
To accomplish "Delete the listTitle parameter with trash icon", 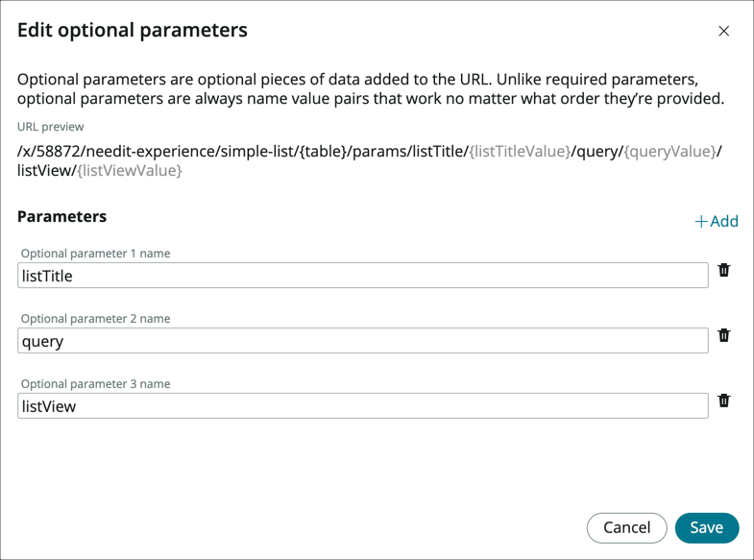I will pyautogui.click(x=724, y=271).
